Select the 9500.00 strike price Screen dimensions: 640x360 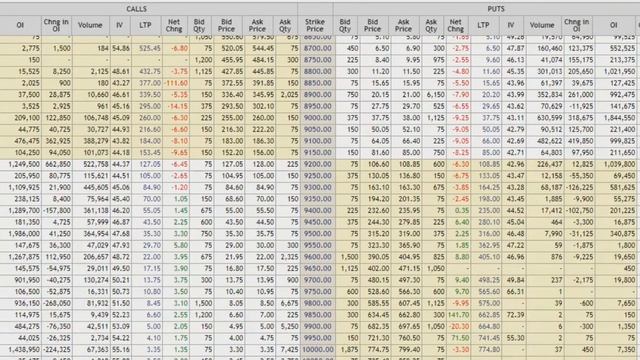pos(317,234)
